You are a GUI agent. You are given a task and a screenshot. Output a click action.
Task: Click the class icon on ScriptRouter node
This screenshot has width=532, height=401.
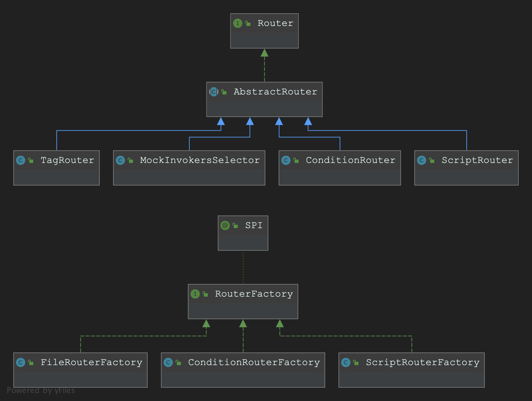coord(422,160)
